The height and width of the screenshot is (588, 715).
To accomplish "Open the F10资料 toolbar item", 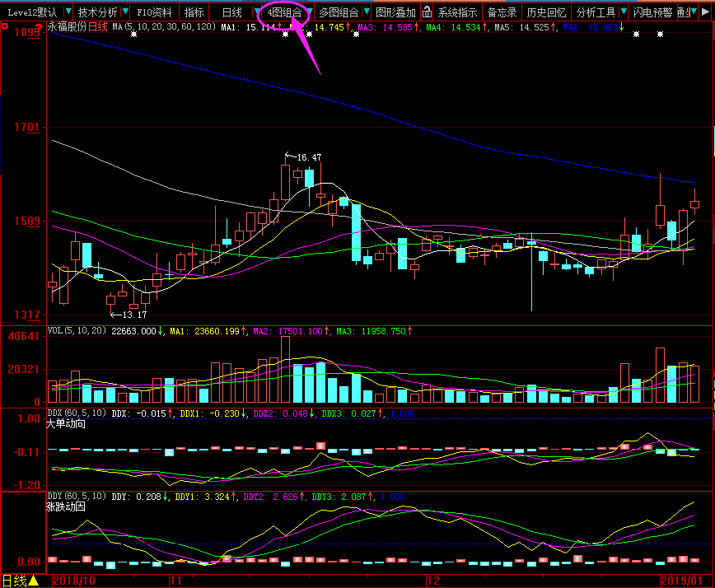I will (x=154, y=12).
